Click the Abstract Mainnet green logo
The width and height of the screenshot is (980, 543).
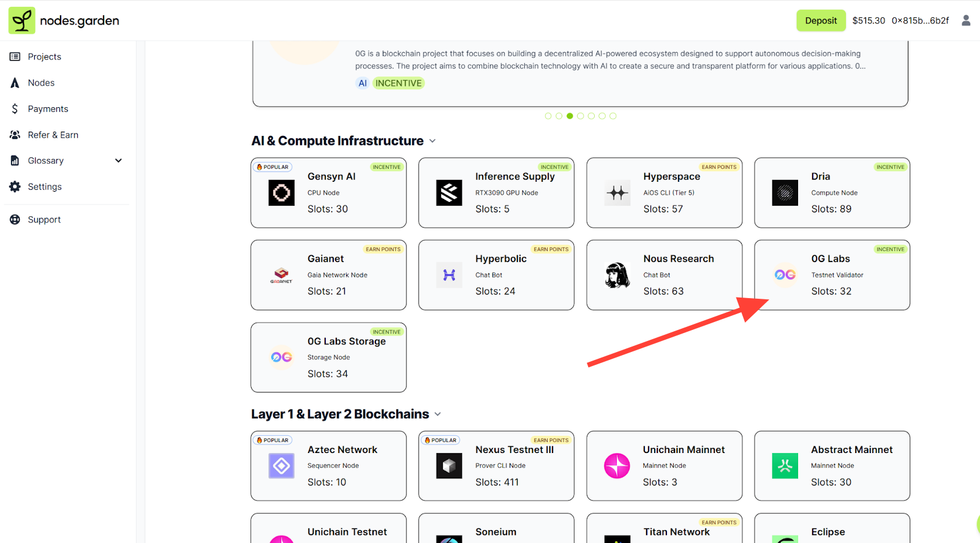[x=785, y=466]
